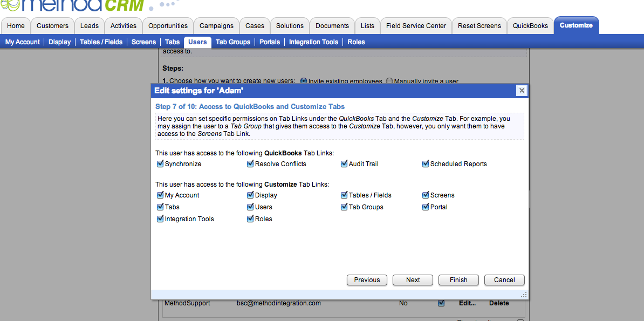
Task: Open the Field Service Center tab
Action: [416, 25]
